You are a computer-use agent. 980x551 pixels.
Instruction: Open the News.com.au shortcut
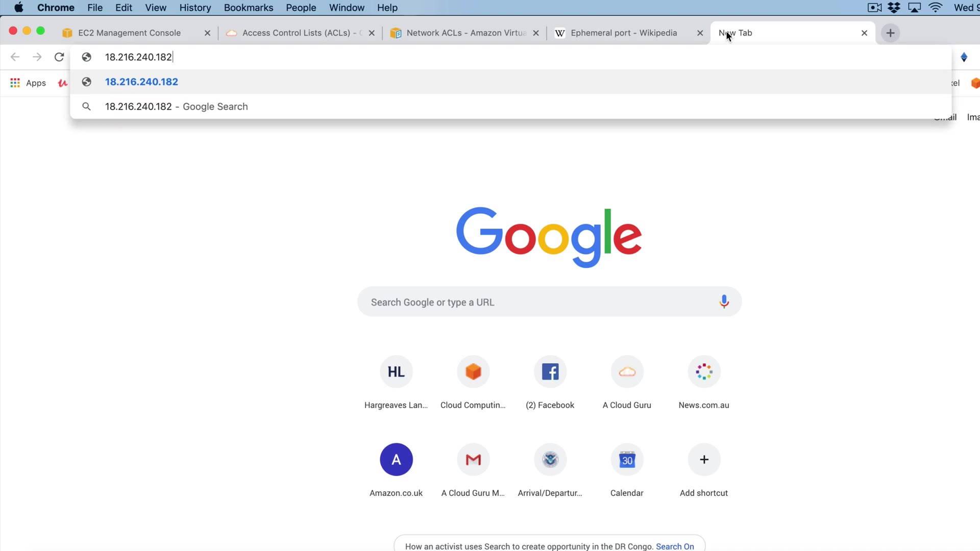pyautogui.click(x=704, y=372)
